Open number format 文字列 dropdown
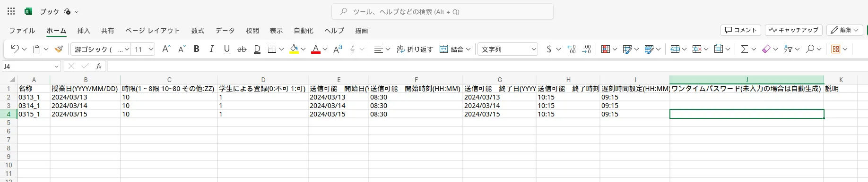868x182 pixels. click(x=508, y=49)
